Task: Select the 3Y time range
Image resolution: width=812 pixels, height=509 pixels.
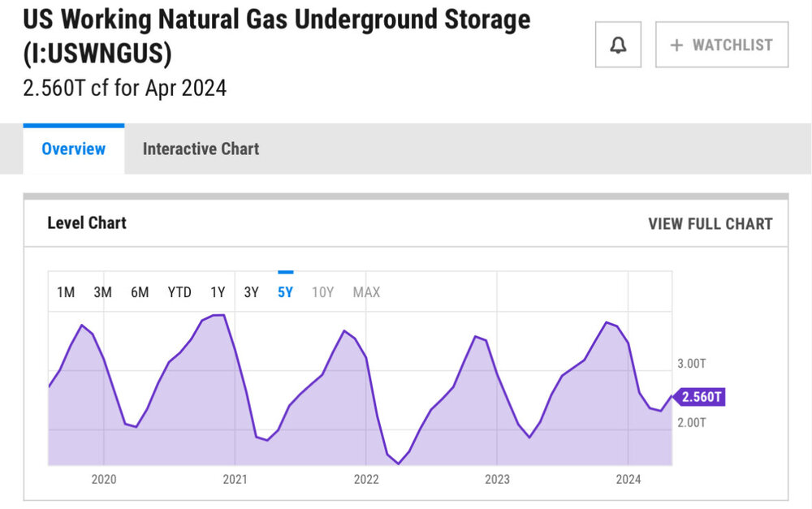Action: pyautogui.click(x=252, y=292)
